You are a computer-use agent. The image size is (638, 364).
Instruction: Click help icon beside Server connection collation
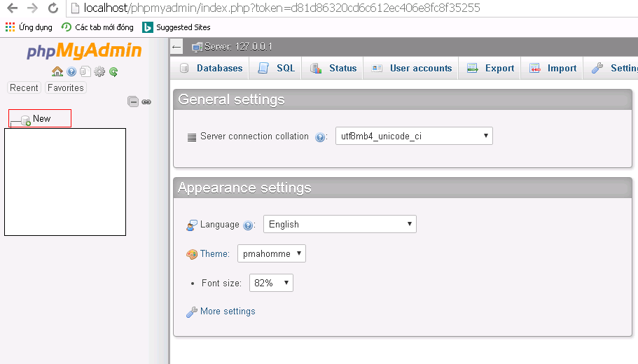click(320, 137)
